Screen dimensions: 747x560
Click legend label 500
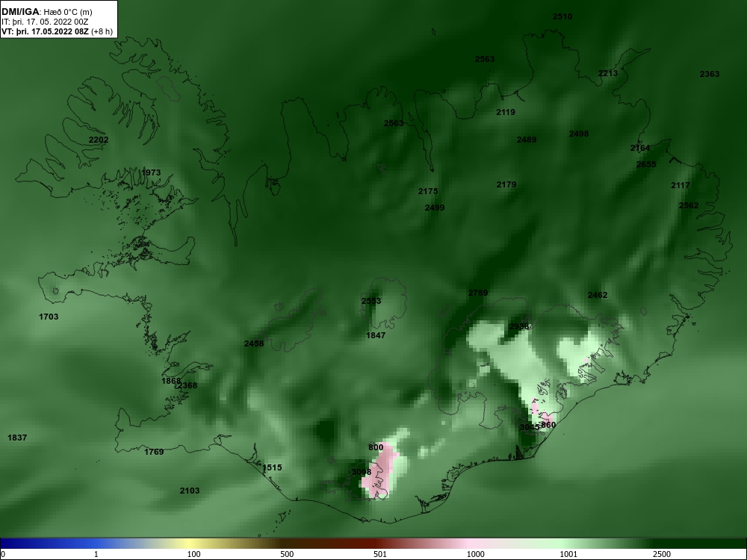coord(287,554)
